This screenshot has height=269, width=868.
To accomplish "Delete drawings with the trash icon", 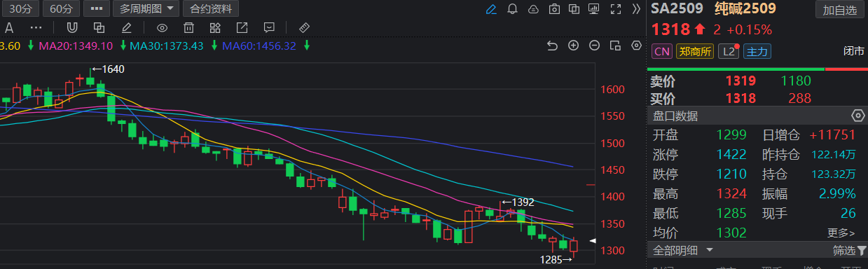I will point(188,28).
